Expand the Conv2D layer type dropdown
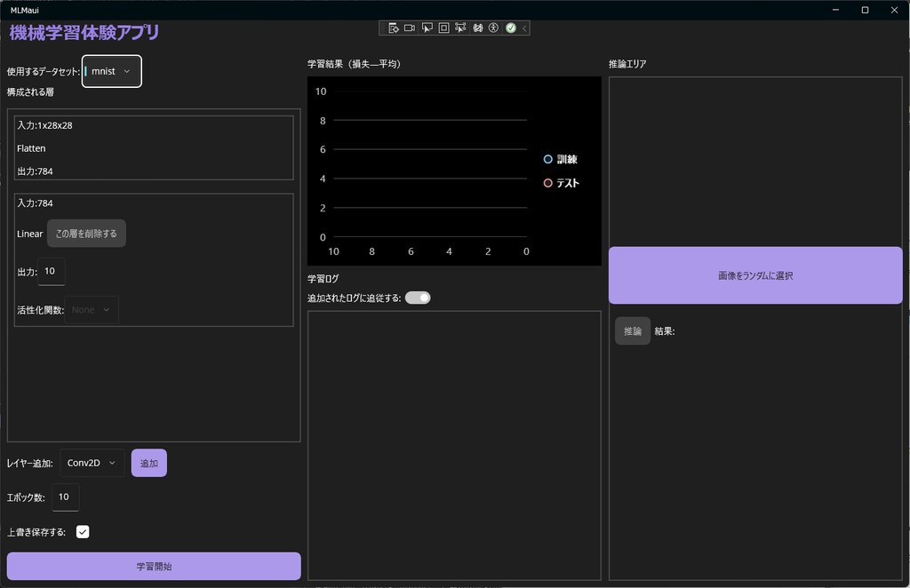This screenshot has width=910, height=588. (92, 463)
